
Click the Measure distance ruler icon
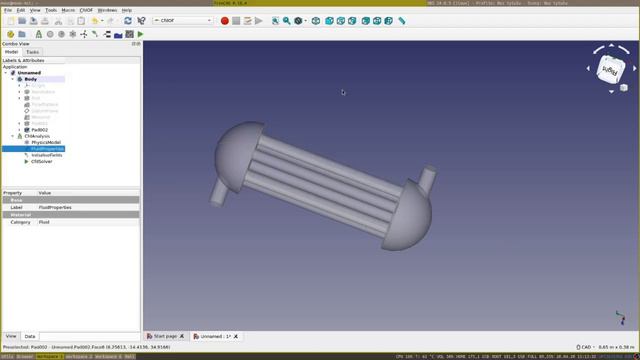(x=402, y=21)
